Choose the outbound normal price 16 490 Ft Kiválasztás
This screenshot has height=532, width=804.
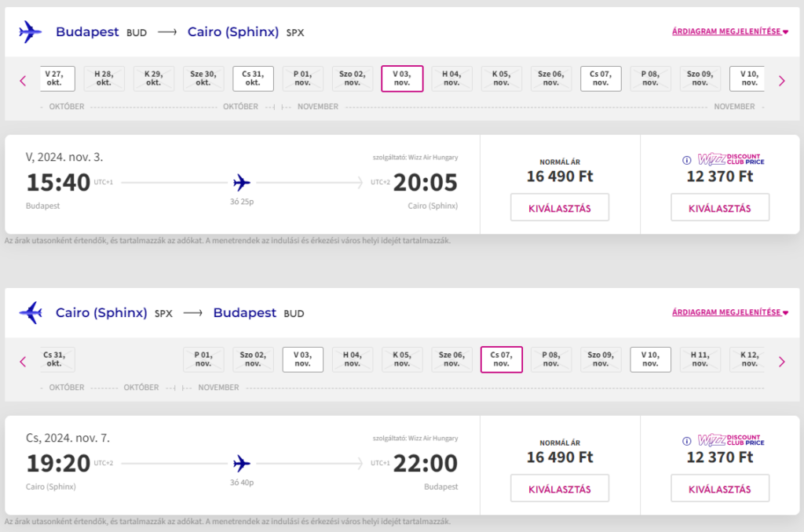pyautogui.click(x=559, y=208)
